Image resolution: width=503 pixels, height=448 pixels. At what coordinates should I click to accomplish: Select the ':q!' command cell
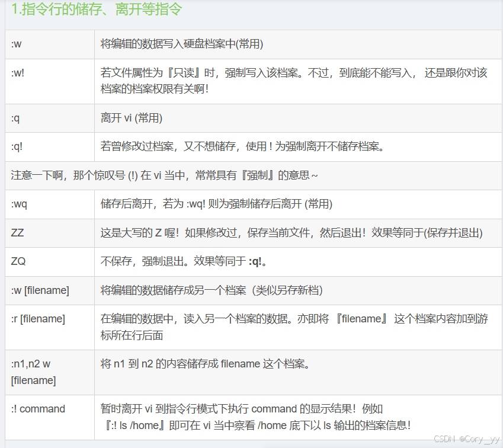(50, 147)
